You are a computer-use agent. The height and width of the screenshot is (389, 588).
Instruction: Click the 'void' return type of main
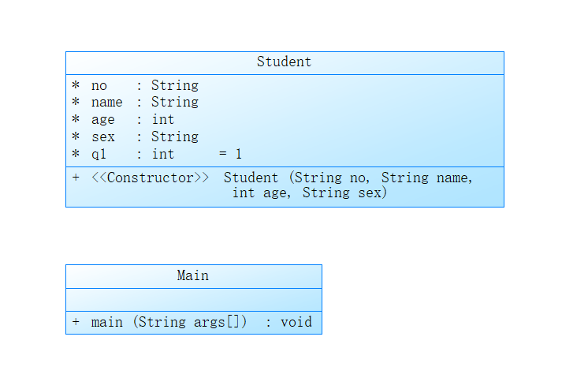(296, 322)
